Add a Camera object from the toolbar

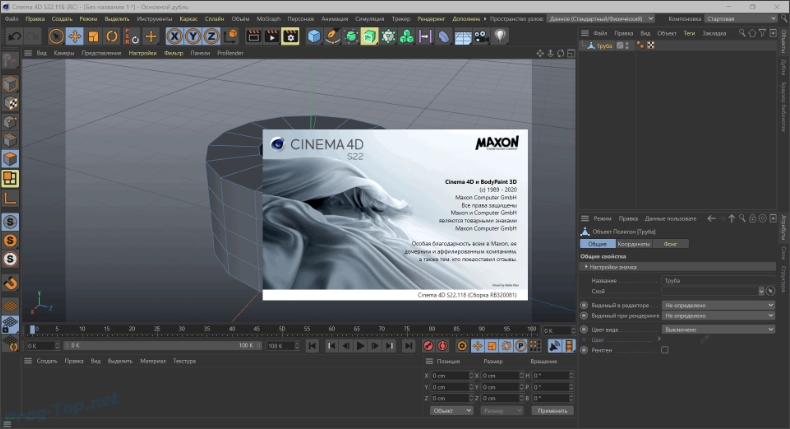481,36
